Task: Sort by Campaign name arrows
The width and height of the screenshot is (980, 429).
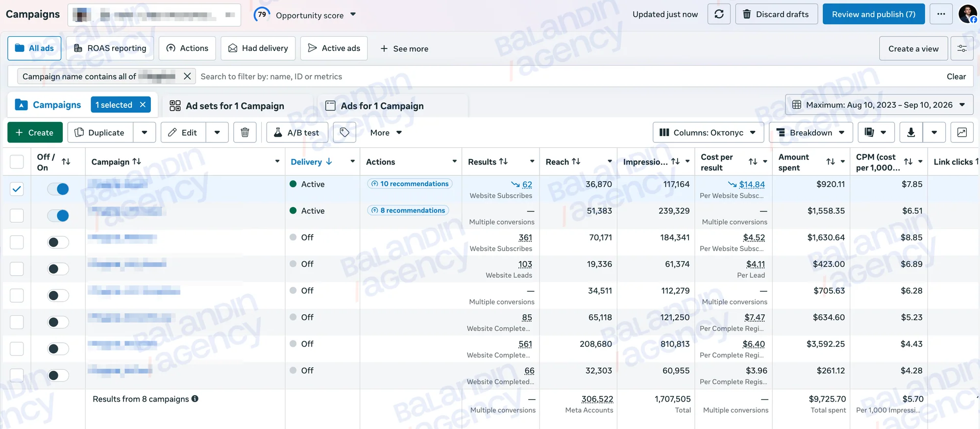Action: 137,162
